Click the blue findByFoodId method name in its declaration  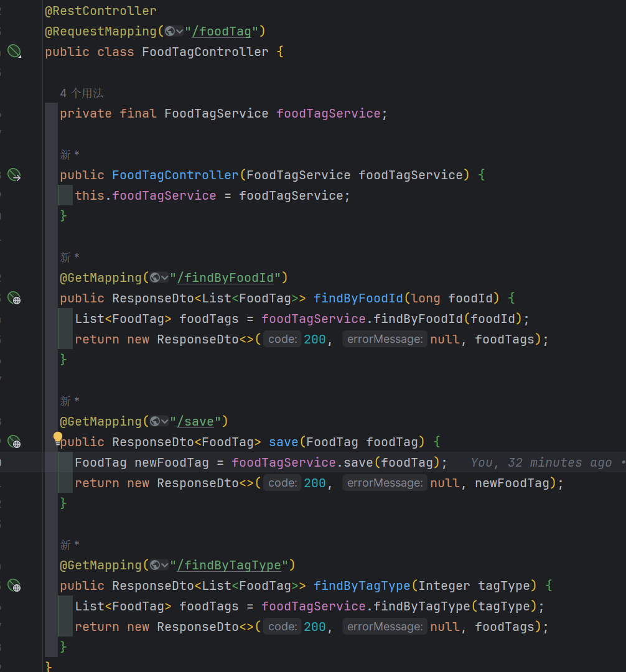coord(358,298)
